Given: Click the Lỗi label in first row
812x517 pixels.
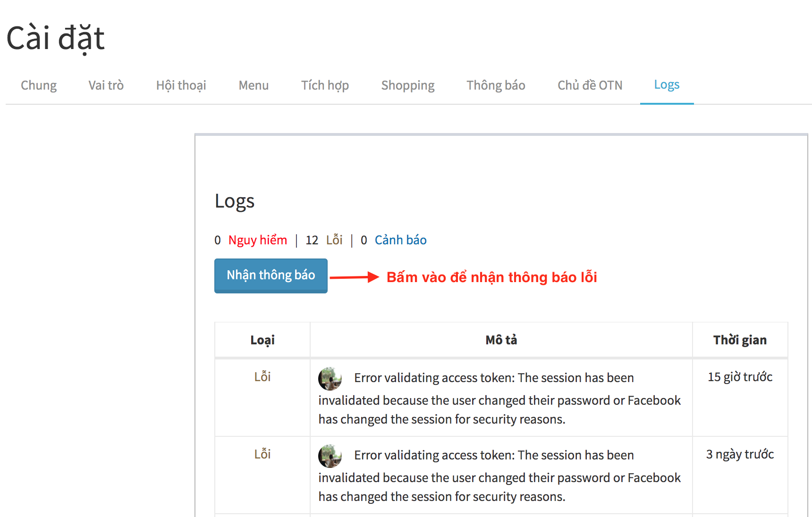Looking at the screenshot, I should [x=262, y=377].
